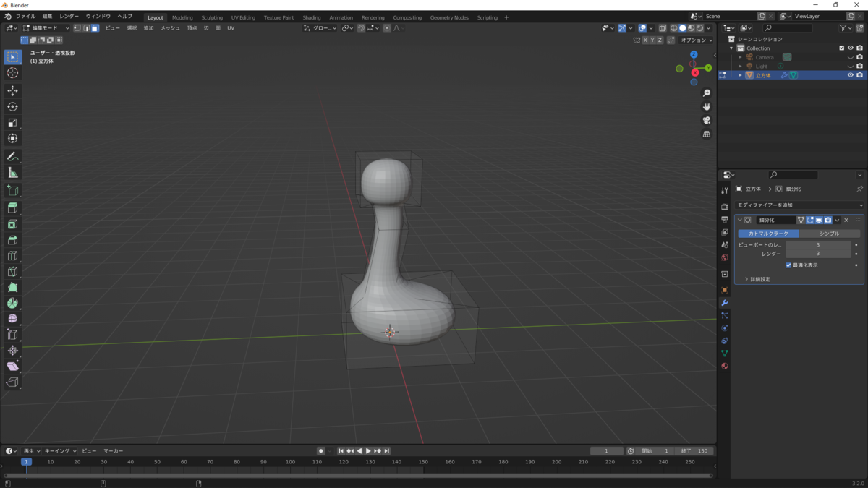Remove the 細分化 modifier with X
The height and width of the screenshot is (488, 868).
pos(846,220)
